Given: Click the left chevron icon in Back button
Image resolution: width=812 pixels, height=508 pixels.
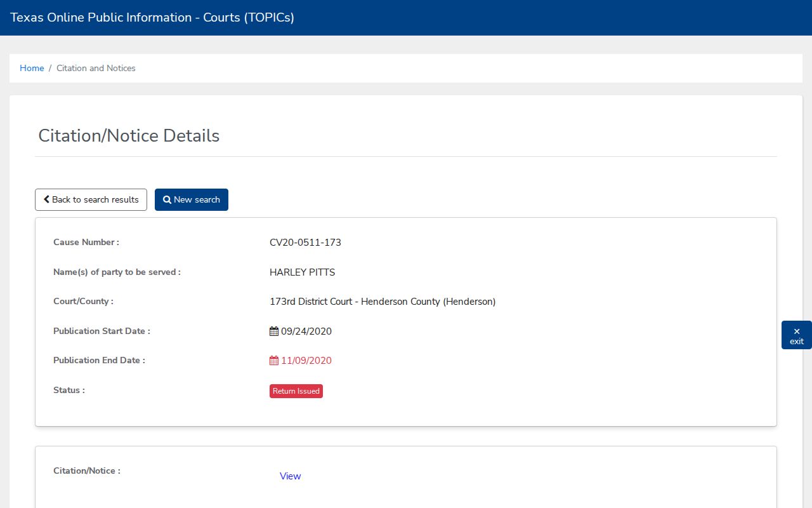Looking at the screenshot, I should pyautogui.click(x=46, y=199).
